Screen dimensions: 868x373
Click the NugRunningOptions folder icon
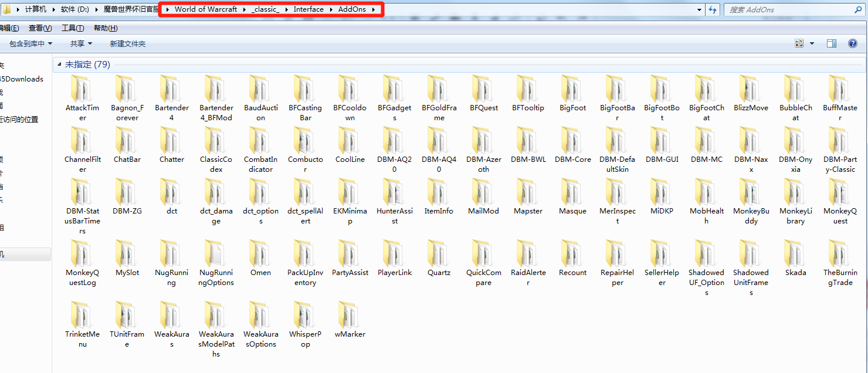[x=216, y=253]
